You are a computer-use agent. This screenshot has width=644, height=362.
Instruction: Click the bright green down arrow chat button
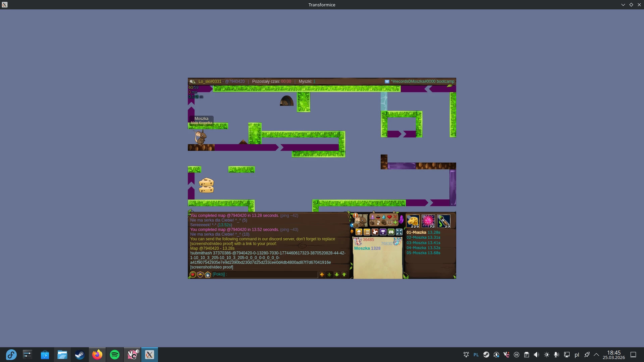pyautogui.click(x=337, y=275)
